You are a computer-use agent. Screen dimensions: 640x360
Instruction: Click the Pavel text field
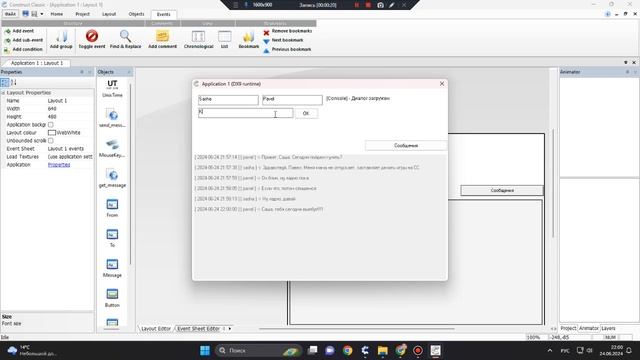pos(292,100)
